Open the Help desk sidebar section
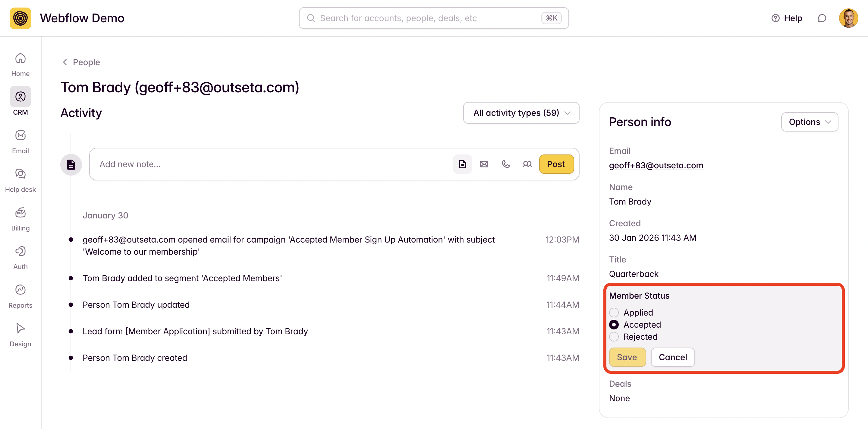Image resolution: width=868 pixels, height=429 pixels. [20, 180]
